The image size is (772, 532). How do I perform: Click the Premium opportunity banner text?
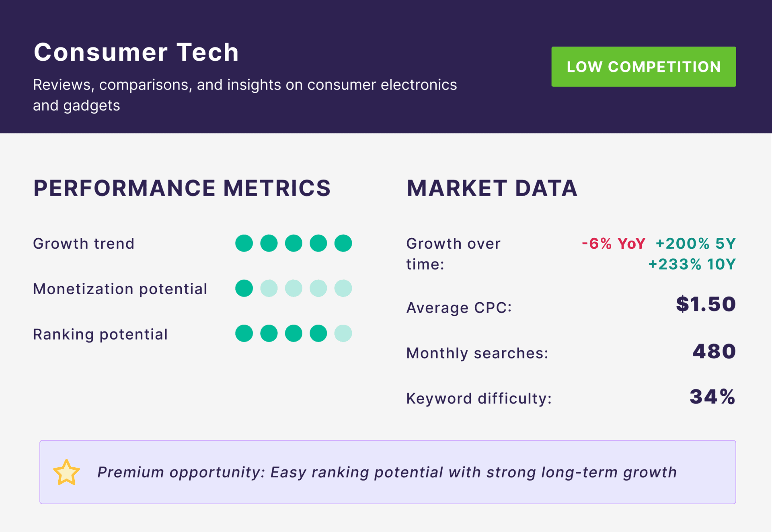point(387,473)
